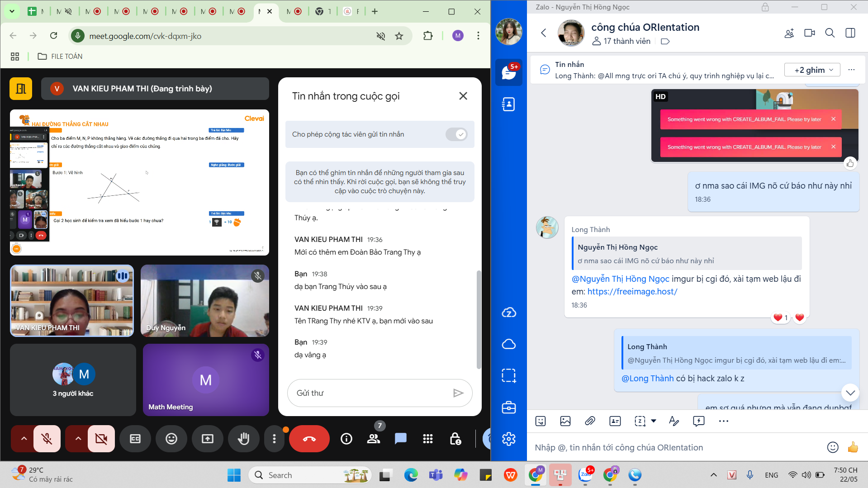Close the in-call messages panel
Screen dimensions: 868x488
click(463, 96)
